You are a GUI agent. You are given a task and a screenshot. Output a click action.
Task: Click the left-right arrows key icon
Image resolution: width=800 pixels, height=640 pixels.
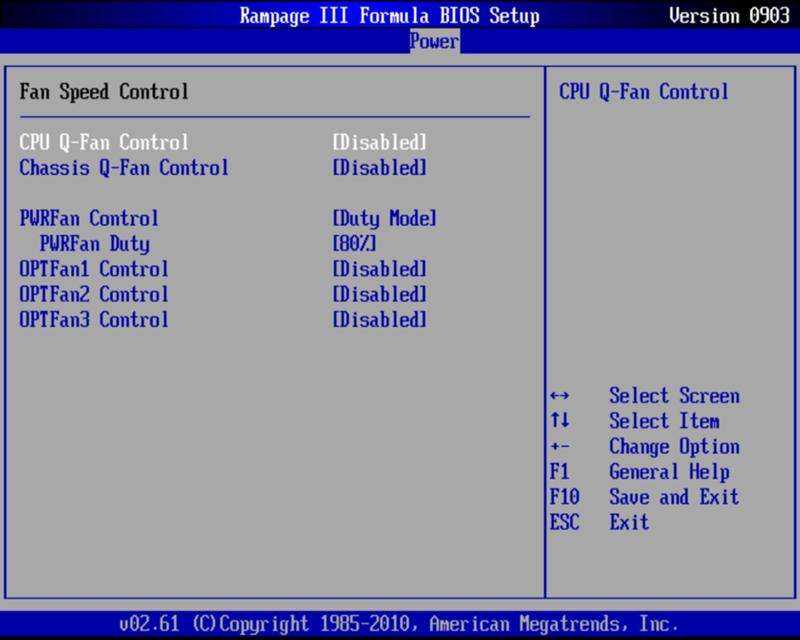pos(560,396)
